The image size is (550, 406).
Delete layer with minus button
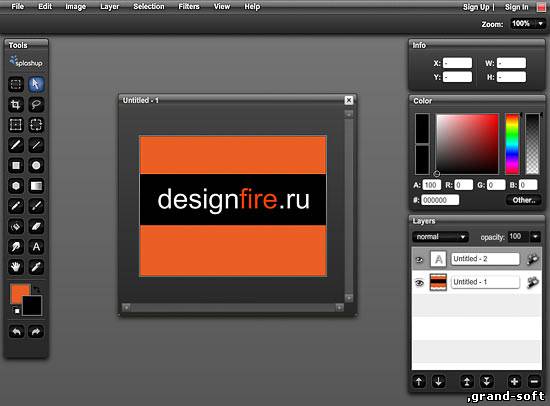pos(534,381)
